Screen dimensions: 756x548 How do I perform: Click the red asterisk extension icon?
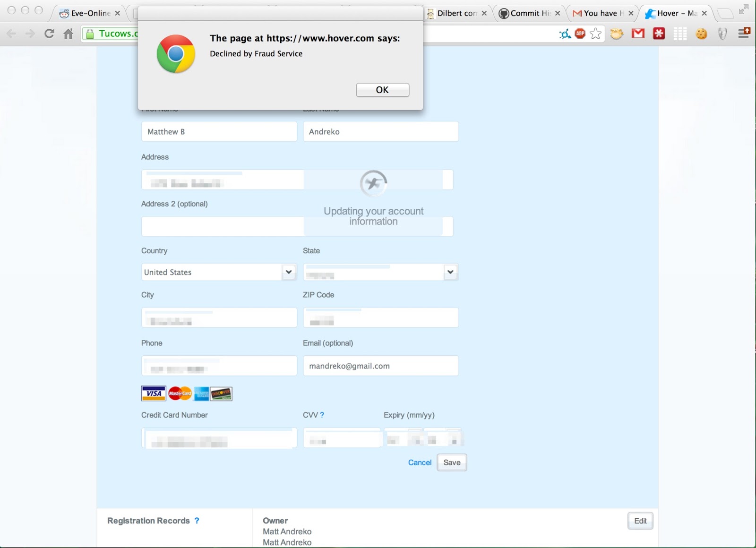(659, 34)
